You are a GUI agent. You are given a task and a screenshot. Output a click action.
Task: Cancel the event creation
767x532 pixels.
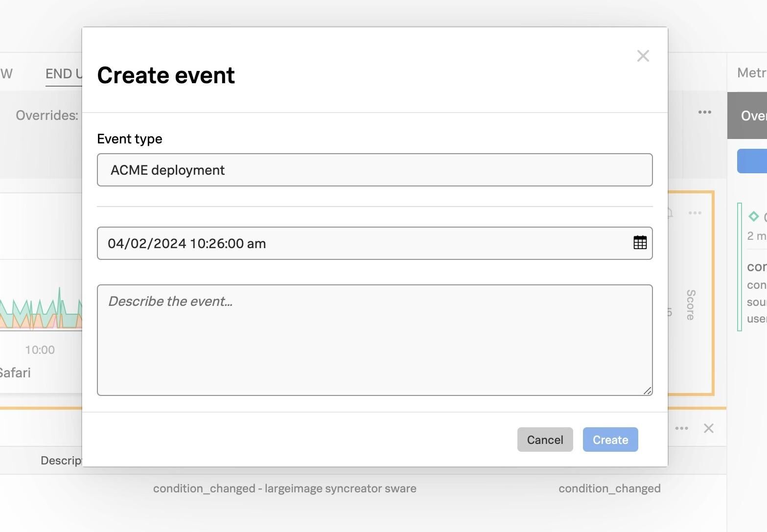(545, 439)
